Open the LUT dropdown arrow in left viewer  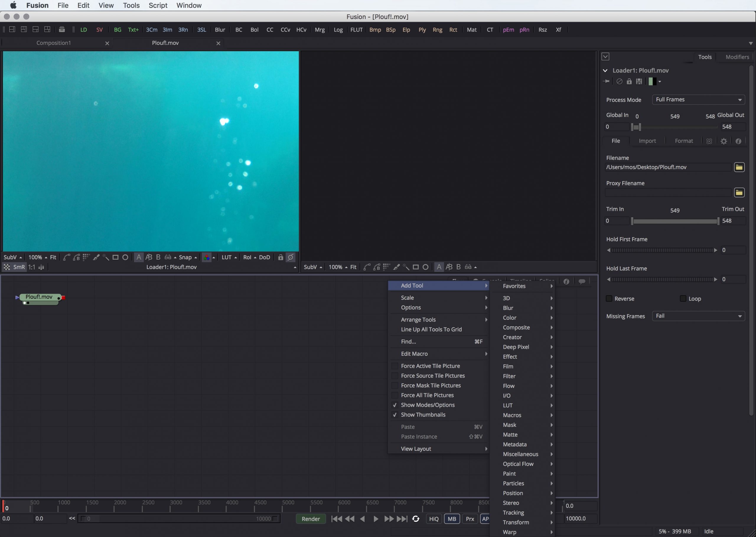tap(235, 258)
